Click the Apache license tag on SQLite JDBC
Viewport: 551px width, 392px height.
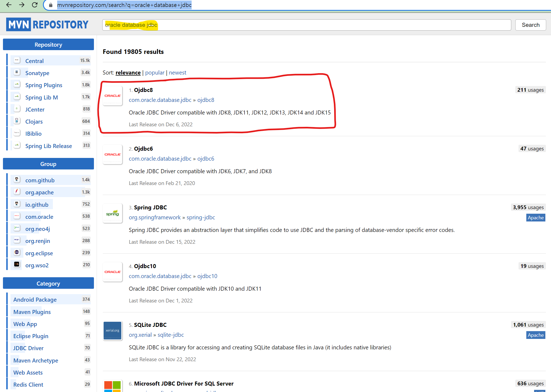pyautogui.click(x=535, y=335)
